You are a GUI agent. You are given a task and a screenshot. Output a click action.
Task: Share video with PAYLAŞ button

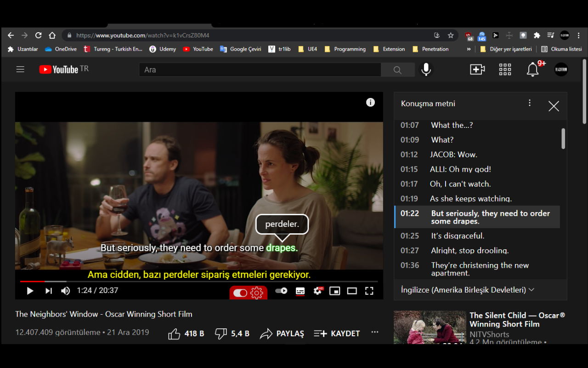click(x=282, y=333)
